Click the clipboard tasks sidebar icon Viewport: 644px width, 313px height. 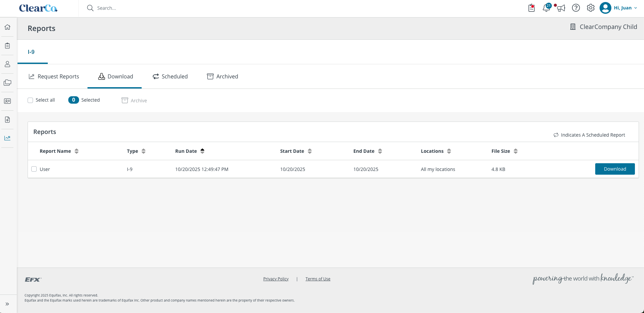coord(7,45)
